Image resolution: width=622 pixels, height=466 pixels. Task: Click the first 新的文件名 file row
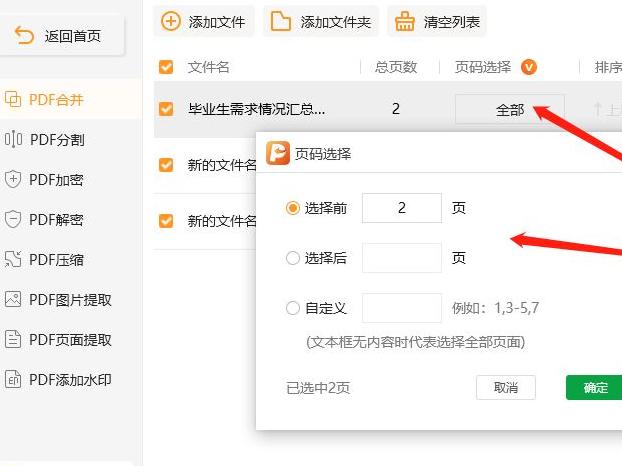[x=205, y=165]
